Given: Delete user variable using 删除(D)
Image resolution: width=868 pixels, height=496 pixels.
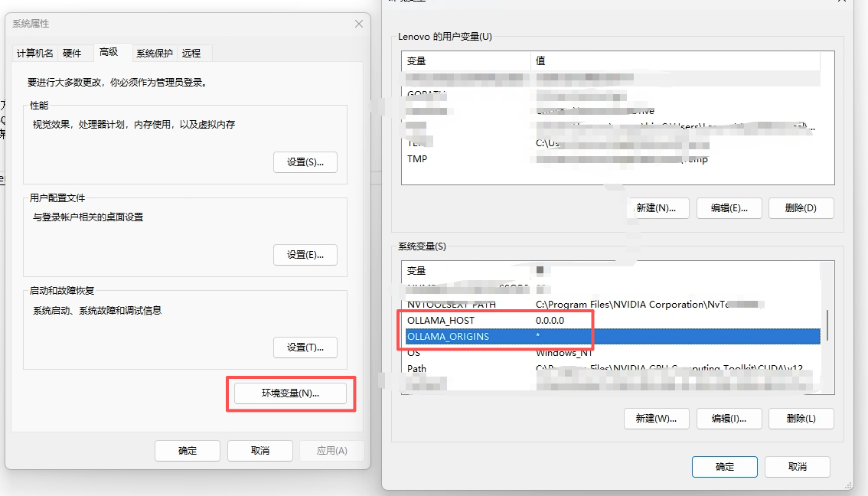Looking at the screenshot, I should (801, 207).
